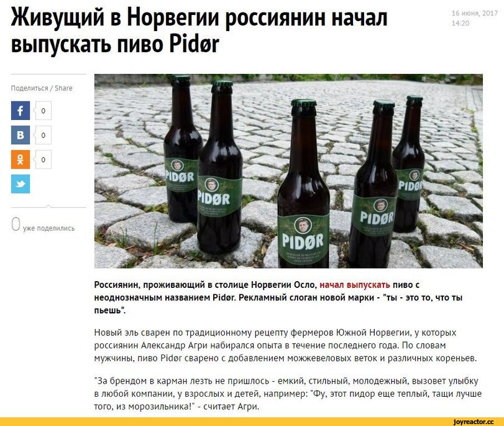
Task: Click the article headline about Pidør beer
Action: click(199, 30)
